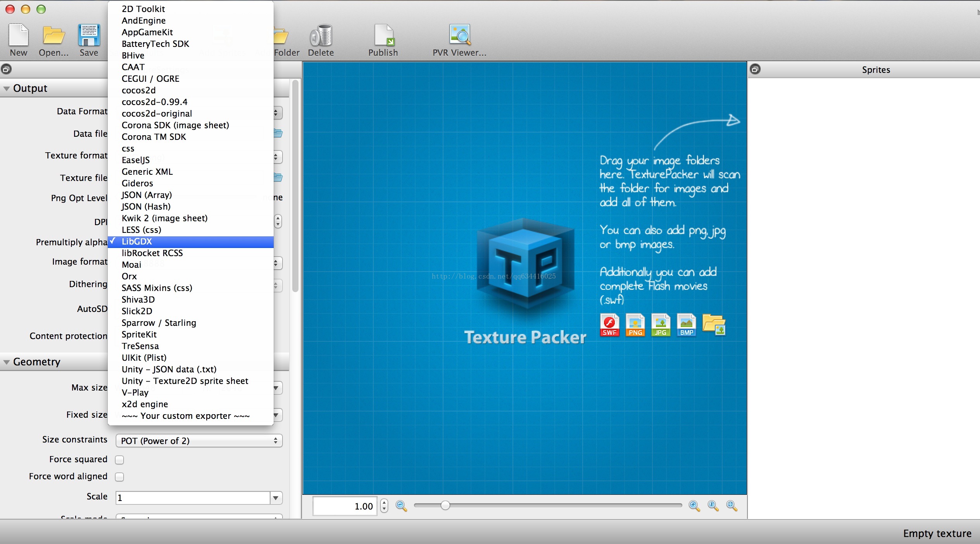The width and height of the screenshot is (980, 544).
Task: Click the settings panel vertical scrollbar
Action: 295,186
